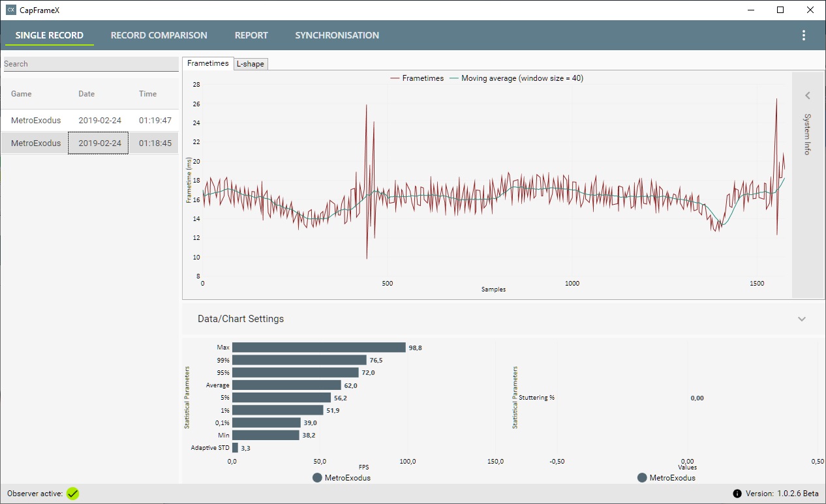This screenshot has width=826, height=504.
Task: Maximize the CapFrameX window
Action: (x=780, y=10)
